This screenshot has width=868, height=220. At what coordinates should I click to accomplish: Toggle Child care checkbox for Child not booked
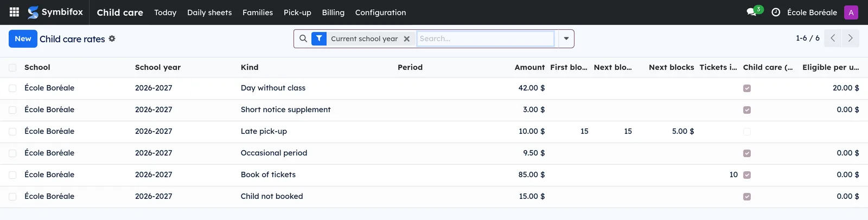(747, 197)
